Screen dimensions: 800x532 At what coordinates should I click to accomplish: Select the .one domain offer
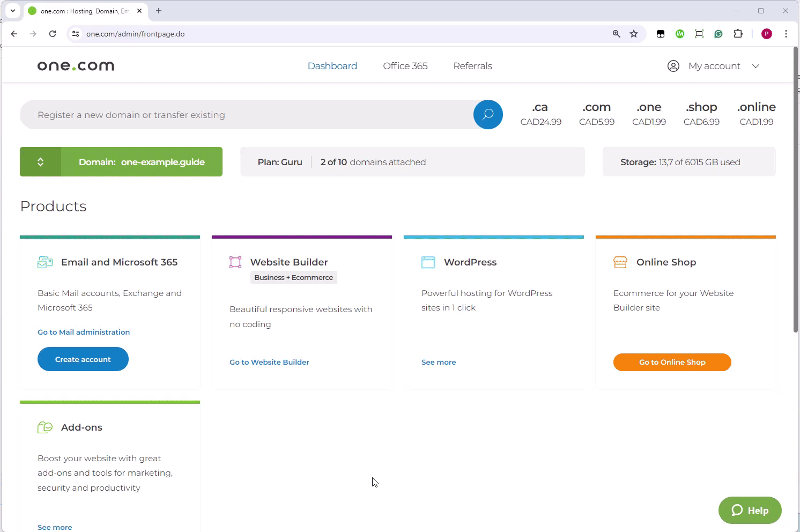[x=649, y=114]
